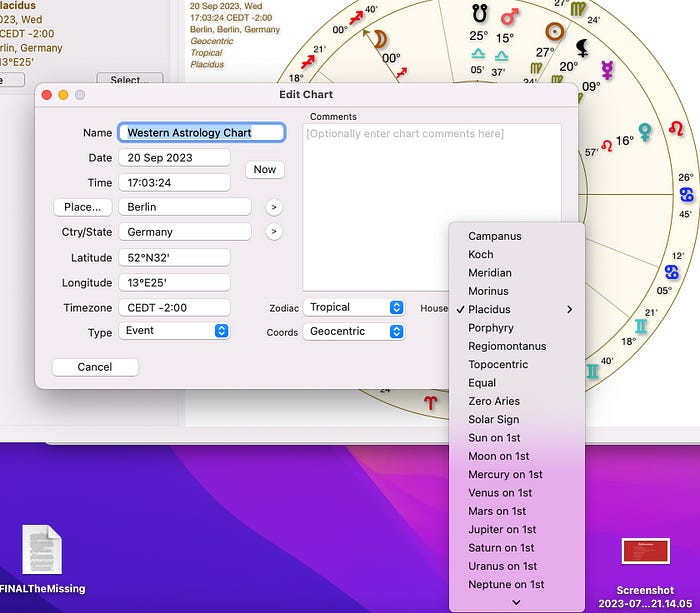Click the Time field
This screenshot has height=613, width=700.
[175, 183]
